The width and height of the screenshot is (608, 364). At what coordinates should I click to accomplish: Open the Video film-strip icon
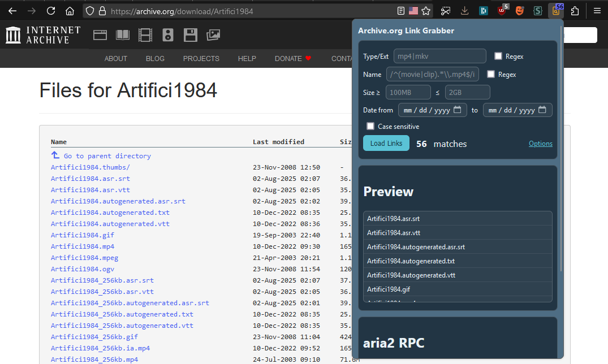click(145, 35)
